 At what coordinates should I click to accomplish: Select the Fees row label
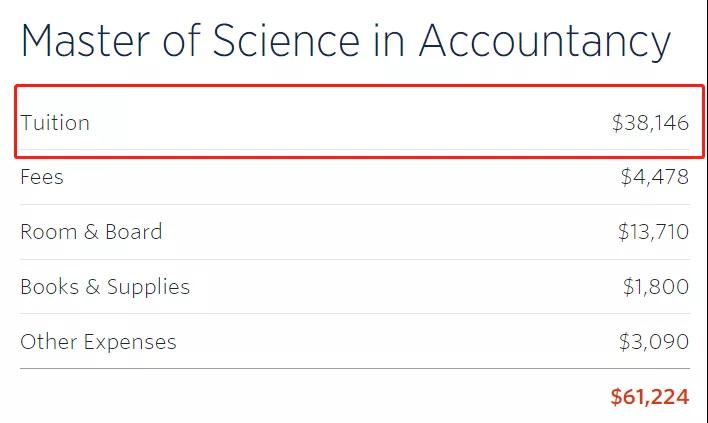click(42, 177)
